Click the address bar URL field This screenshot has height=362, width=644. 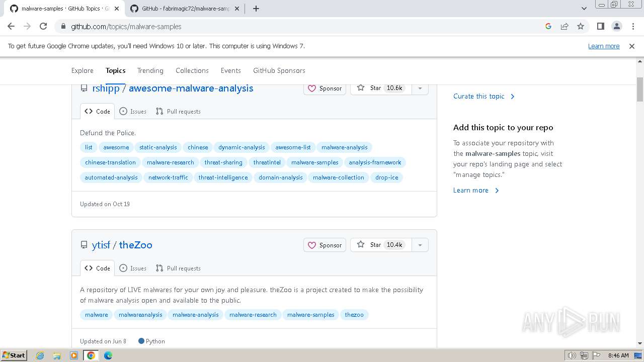coord(302,26)
